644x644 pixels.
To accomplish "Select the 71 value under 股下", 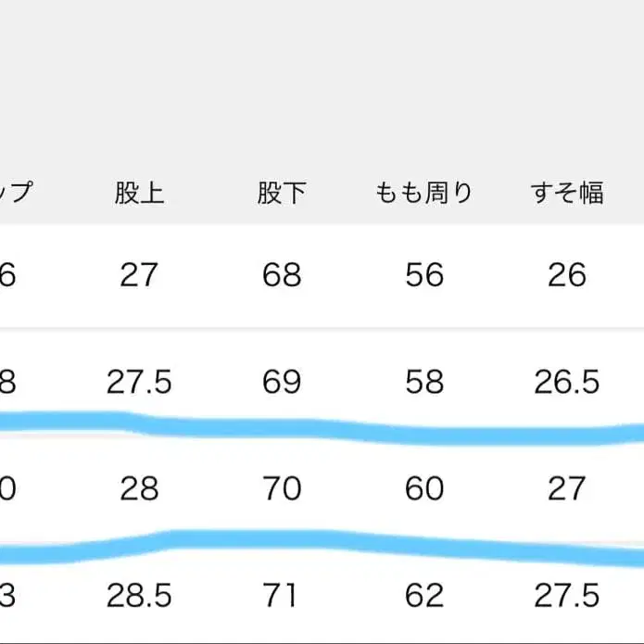I will (282, 595).
